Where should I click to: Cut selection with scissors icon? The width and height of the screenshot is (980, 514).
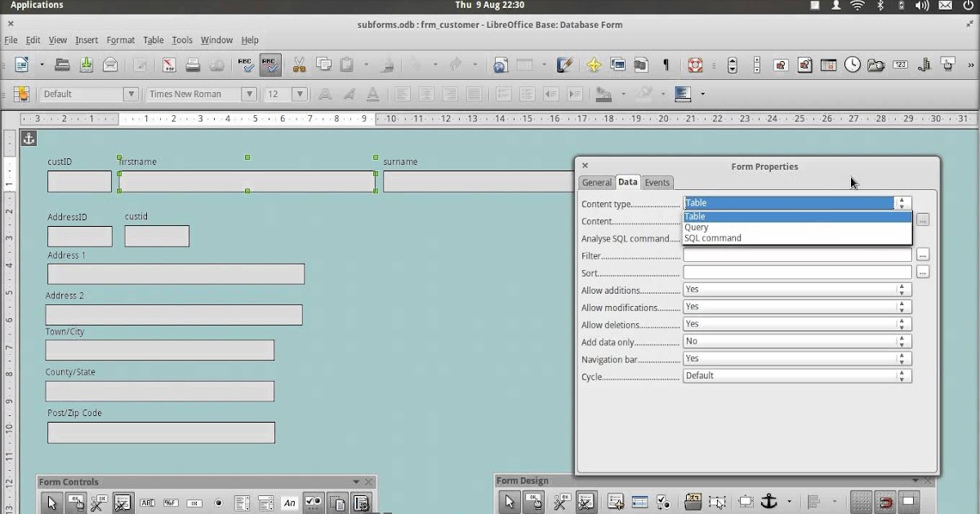[x=299, y=65]
